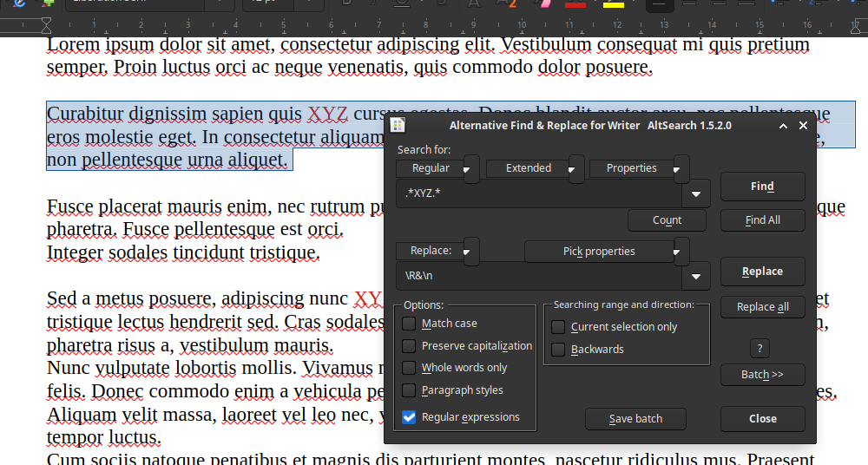
Task: Tick Current selection only checkbox
Action: tap(559, 327)
